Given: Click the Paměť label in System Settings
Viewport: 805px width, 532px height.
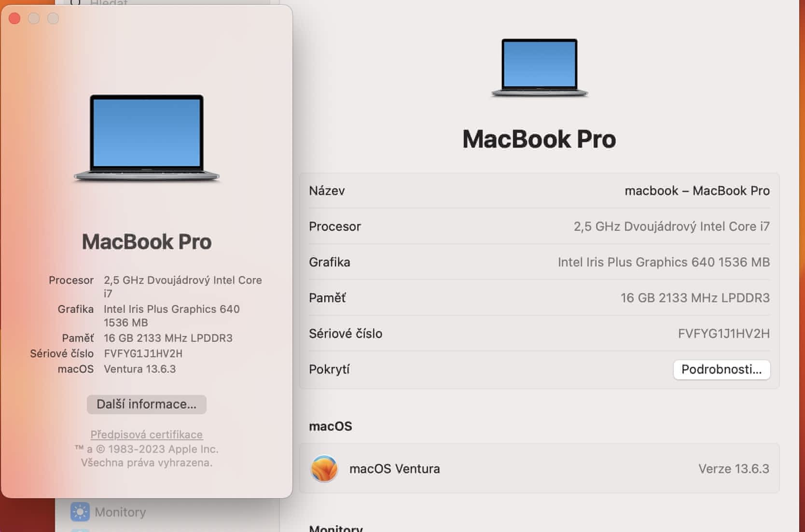Looking at the screenshot, I should 327,298.
